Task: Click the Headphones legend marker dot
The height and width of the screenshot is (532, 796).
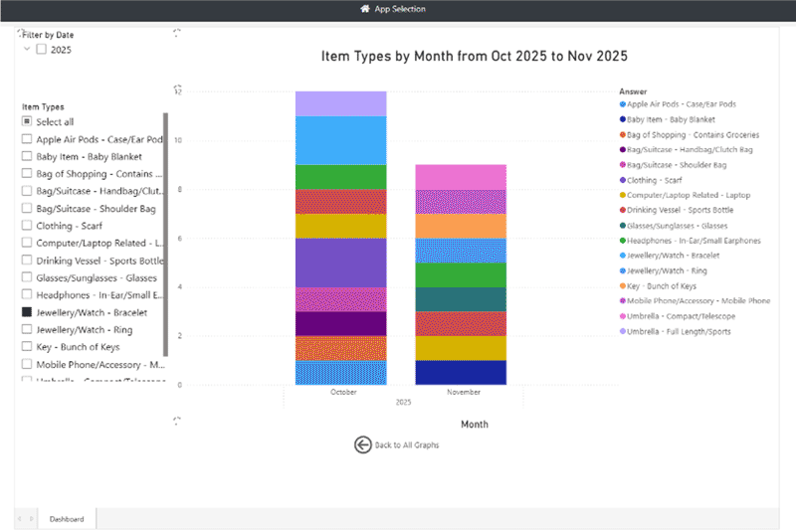Action: pyautogui.click(x=623, y=241)
